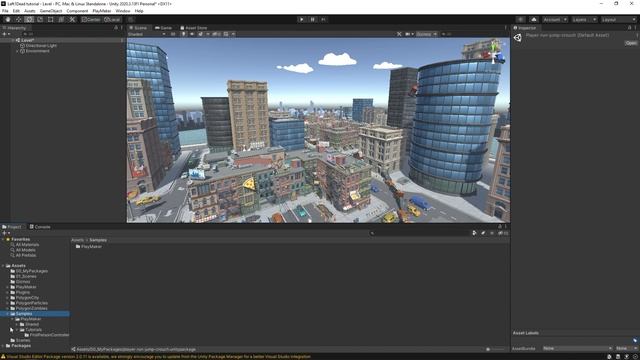Open the GameObject menu
The image size is (640, 360).
click(51, 11)
